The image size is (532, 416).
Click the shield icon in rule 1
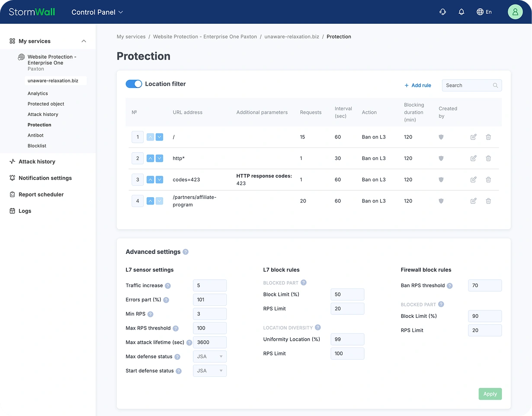(x=441, y=137)
